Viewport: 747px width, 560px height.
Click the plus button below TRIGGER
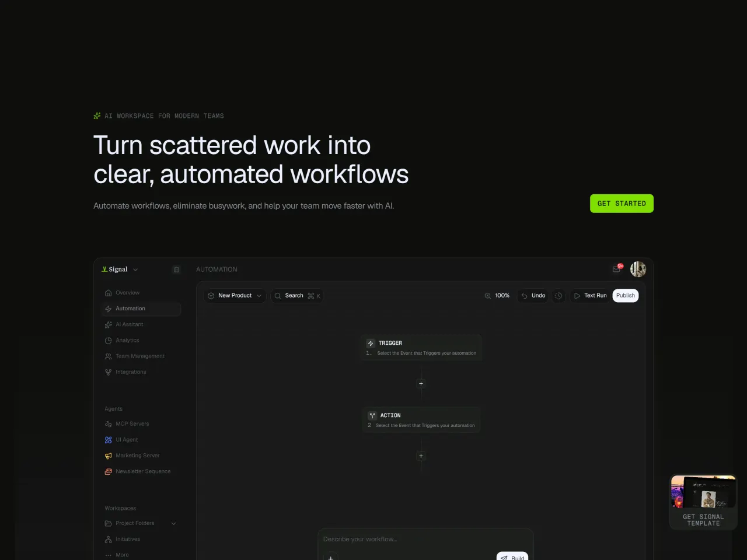[x=421, y=384]
